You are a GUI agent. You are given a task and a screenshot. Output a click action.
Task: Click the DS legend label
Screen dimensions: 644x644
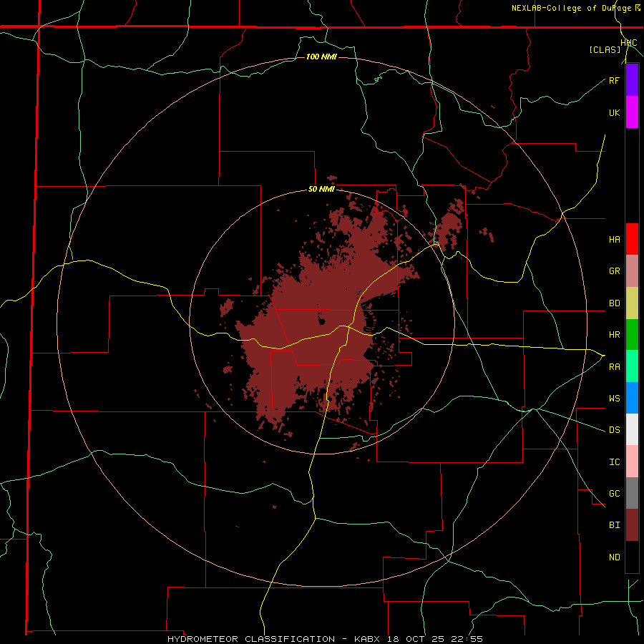pyautogui.click(x=614, y=430)
